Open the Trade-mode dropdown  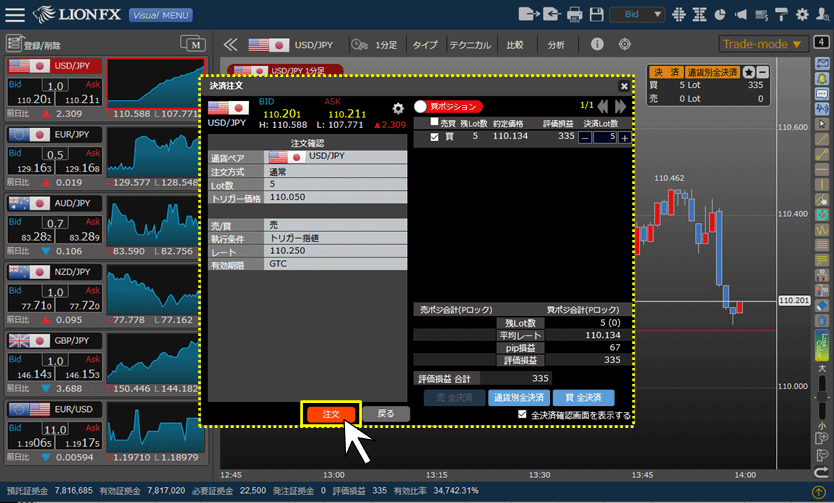(x=763, y=44)
